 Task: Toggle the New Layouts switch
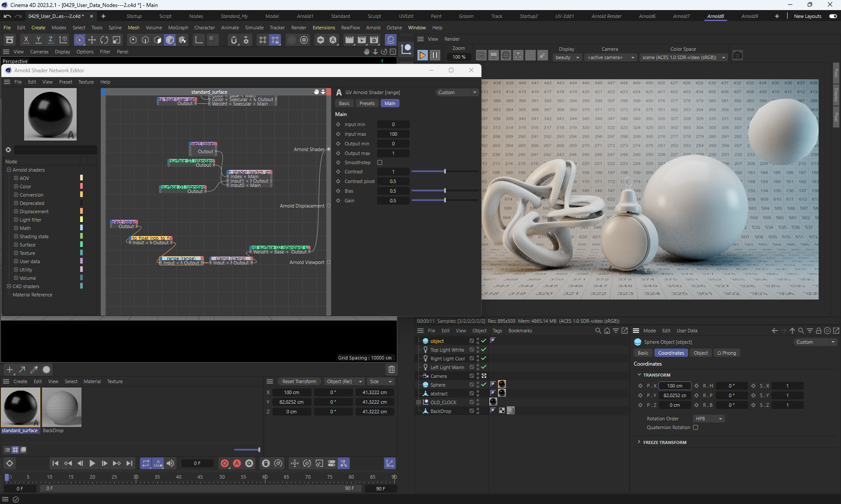(833, 16)
